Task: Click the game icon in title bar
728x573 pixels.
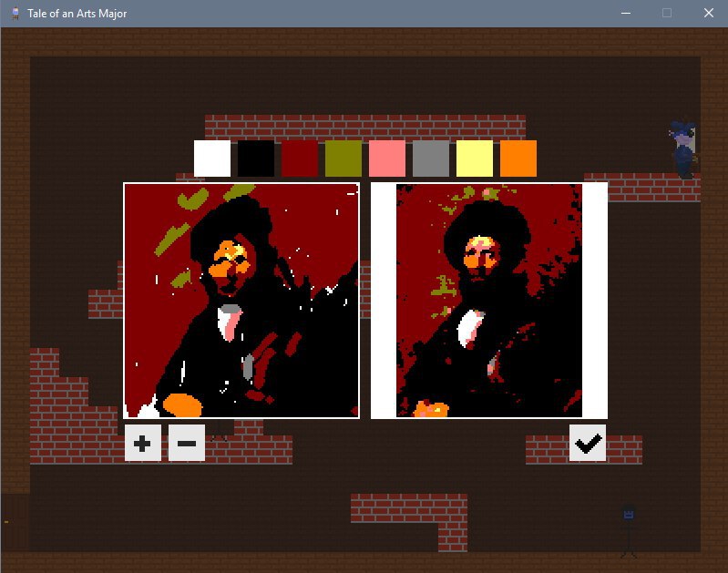Action: pos(15,13)
